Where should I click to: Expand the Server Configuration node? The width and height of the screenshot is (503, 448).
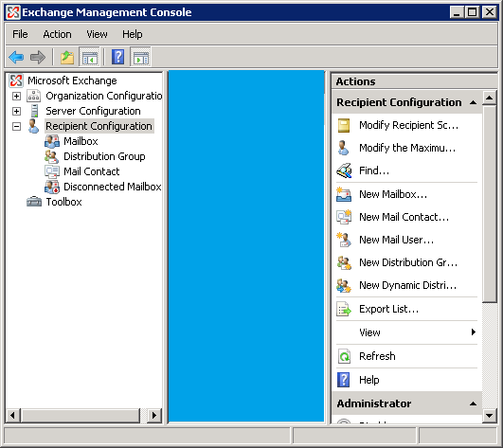pyautogui.click(x=16, y=111)
